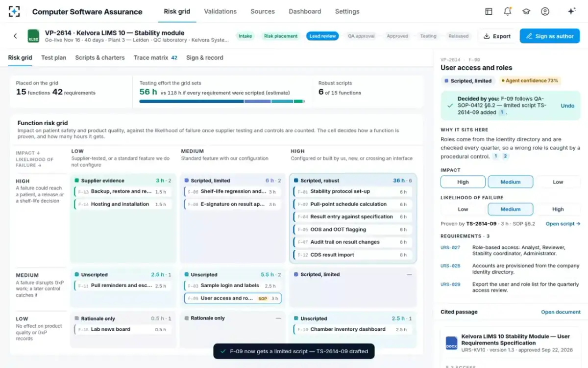The image size is (588, 368).
Task: Set Impact to Medium
Action: tap(511, 182)
